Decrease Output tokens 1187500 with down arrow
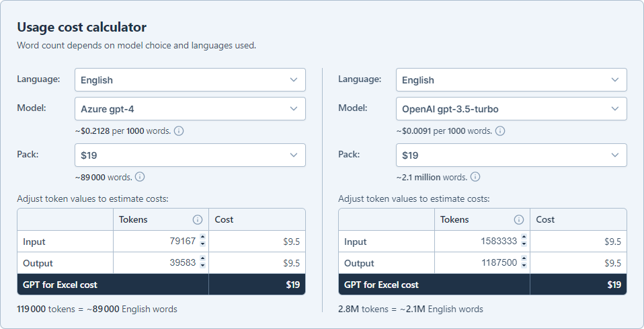 pos(524,265)
